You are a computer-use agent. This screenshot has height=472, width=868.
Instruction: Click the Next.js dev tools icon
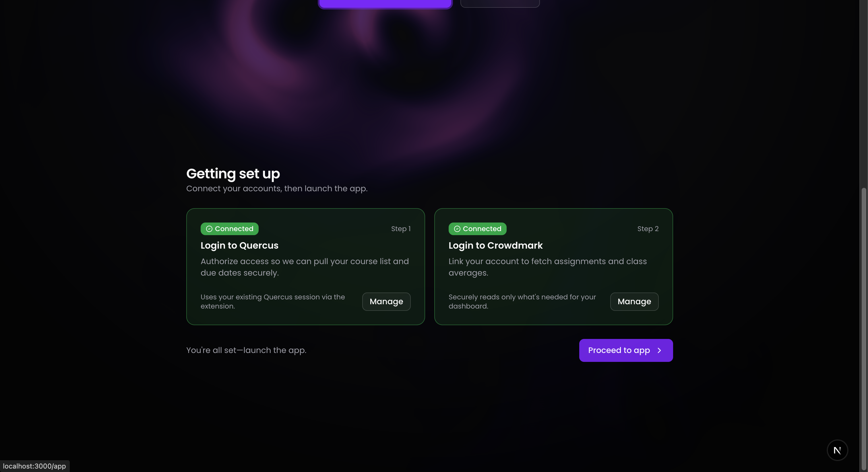pyautogui.click(x=837, y=450)
